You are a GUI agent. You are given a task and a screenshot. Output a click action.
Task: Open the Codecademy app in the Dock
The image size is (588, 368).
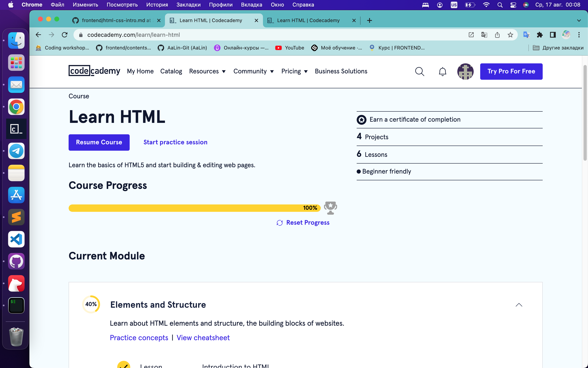[x=16, y=129]
